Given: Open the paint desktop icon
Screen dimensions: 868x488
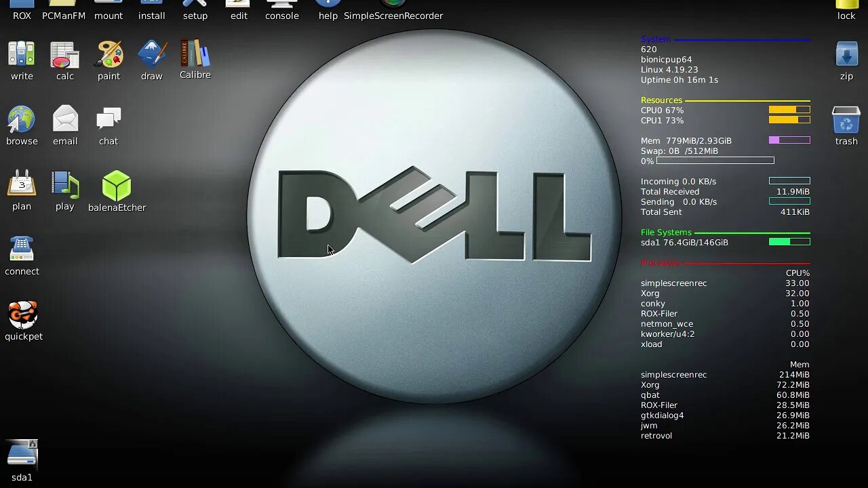Looking at the screenshot, I should click(x=108, y=54).
